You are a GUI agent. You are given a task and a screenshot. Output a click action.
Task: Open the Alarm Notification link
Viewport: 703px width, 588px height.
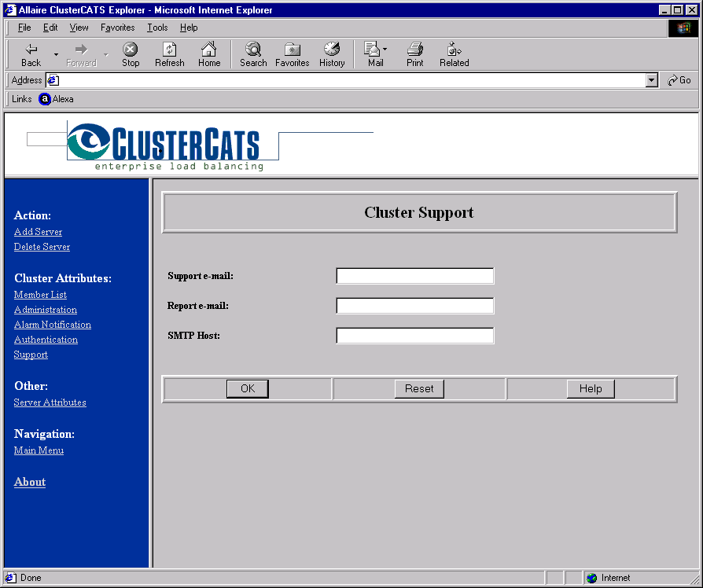(53, 325)
